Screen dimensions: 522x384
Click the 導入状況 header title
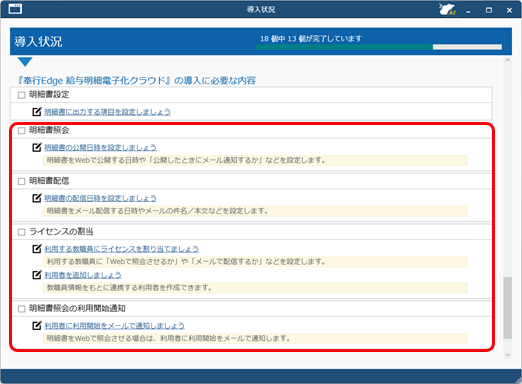[38, 42]
